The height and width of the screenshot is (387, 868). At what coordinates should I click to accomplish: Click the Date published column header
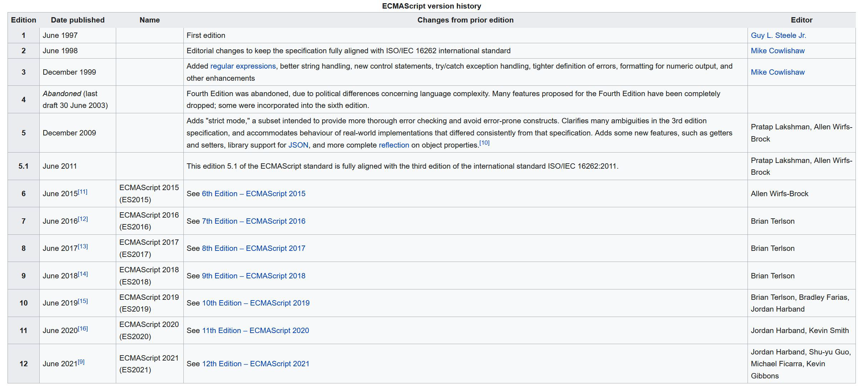click(78, 20)
